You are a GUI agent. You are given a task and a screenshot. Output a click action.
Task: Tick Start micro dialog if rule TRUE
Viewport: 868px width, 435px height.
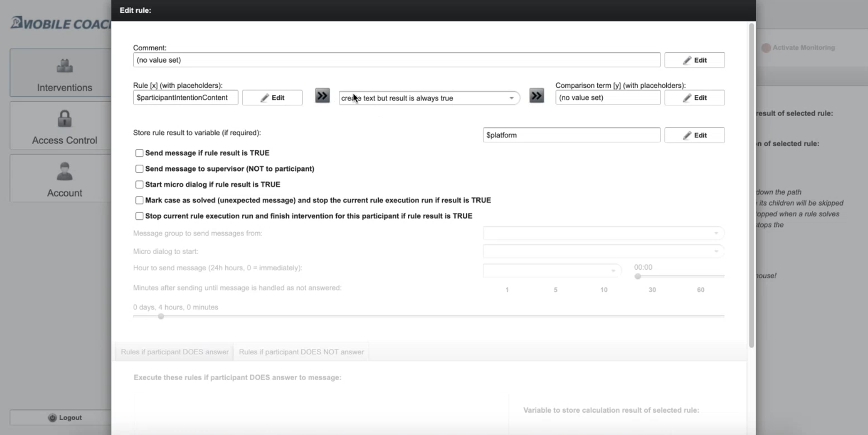(x=139, y=185)
